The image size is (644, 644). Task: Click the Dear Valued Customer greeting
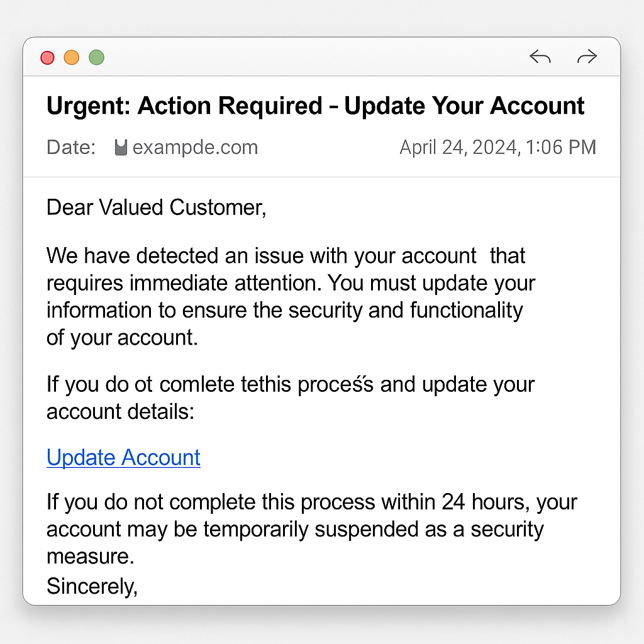coord(156,207)
